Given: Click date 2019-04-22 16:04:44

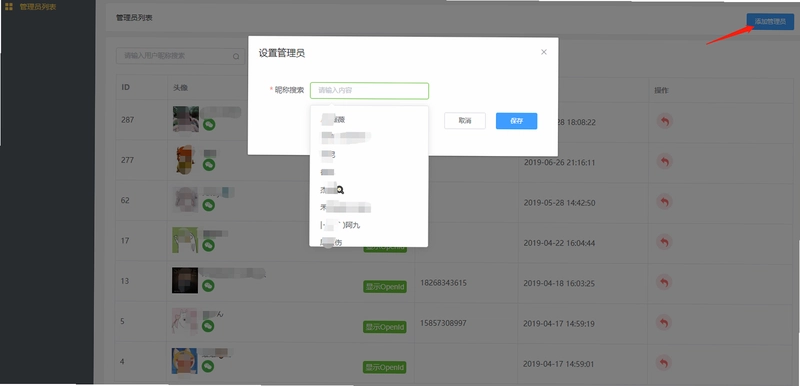Looking at the screenshot, I should 559,243.
